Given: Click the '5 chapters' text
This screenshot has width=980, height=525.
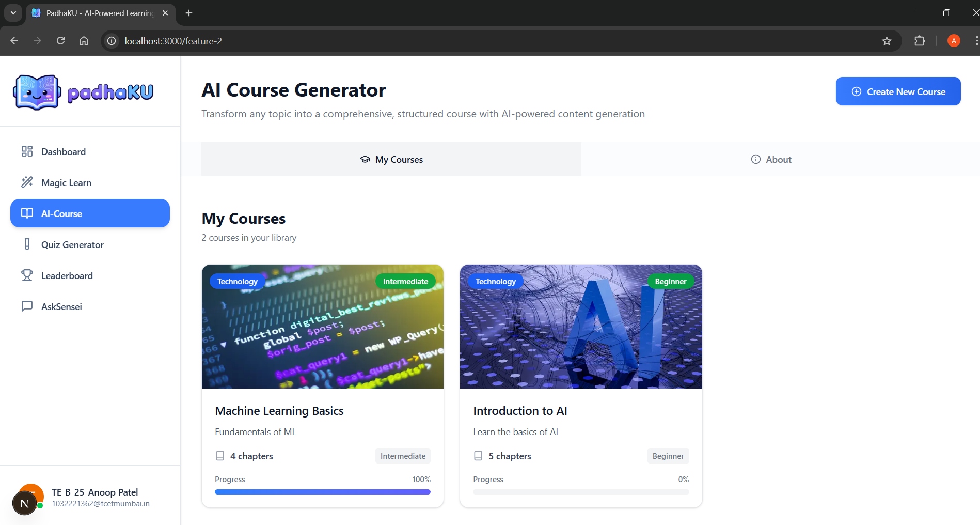Looking at the screenshot, I should (x=510, y=456).
